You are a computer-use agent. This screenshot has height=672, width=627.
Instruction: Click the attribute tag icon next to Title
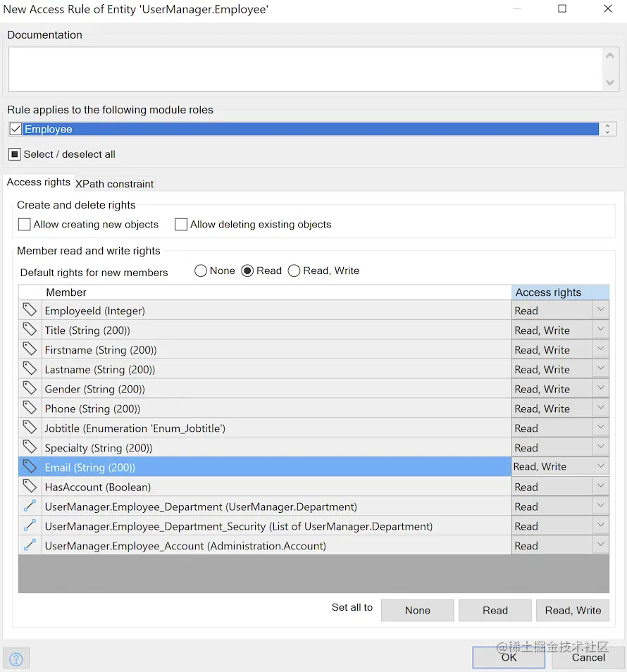point(30,330)
